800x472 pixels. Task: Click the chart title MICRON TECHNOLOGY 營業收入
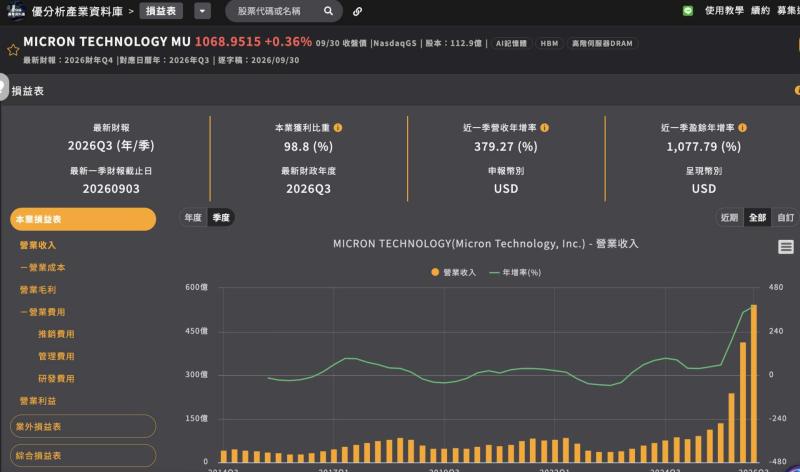486,244
